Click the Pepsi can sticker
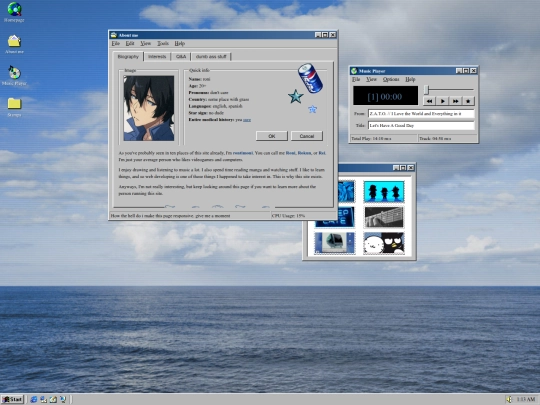 click(310, 78)
